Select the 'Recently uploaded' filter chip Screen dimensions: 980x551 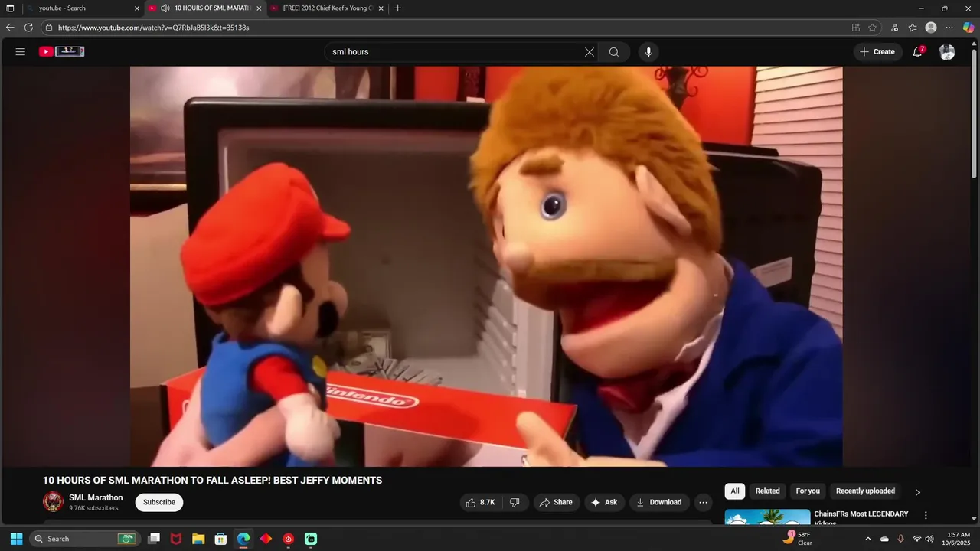click(865, 491)
